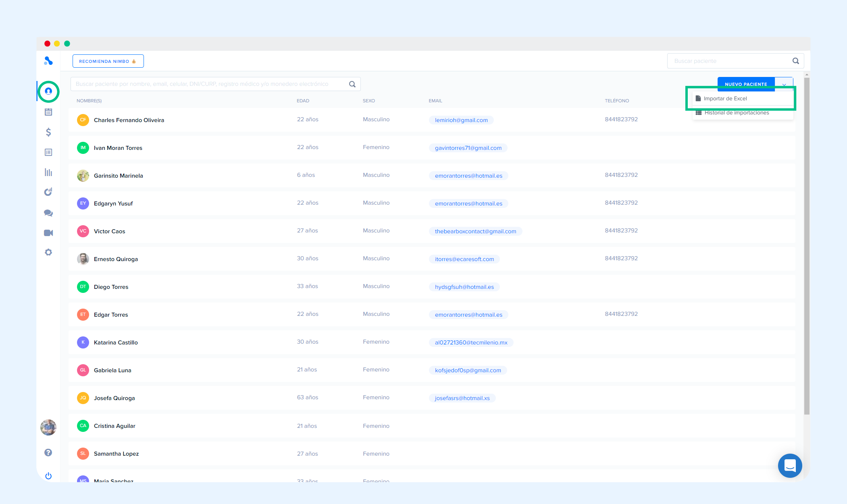Select Importar de Excel menu option
The width and height of the screenshot is (847, 504).
click(725, 99)
